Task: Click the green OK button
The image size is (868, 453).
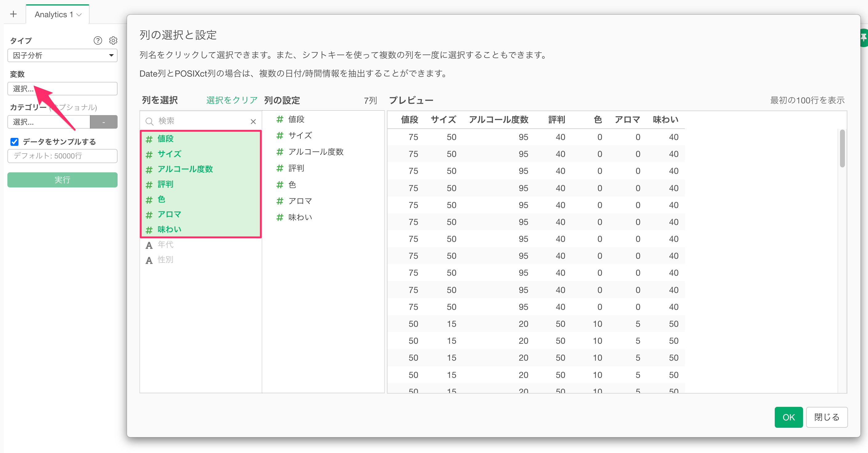Action: [789, 417]
